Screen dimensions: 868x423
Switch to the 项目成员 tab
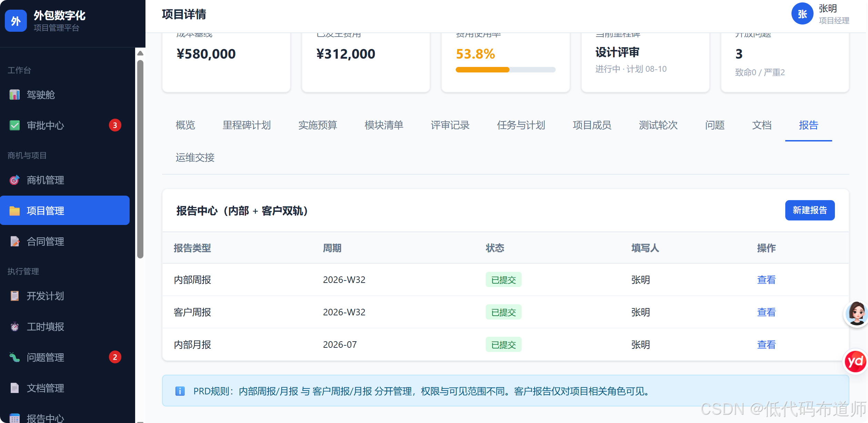pyautogui.click(x=592, y=125)
